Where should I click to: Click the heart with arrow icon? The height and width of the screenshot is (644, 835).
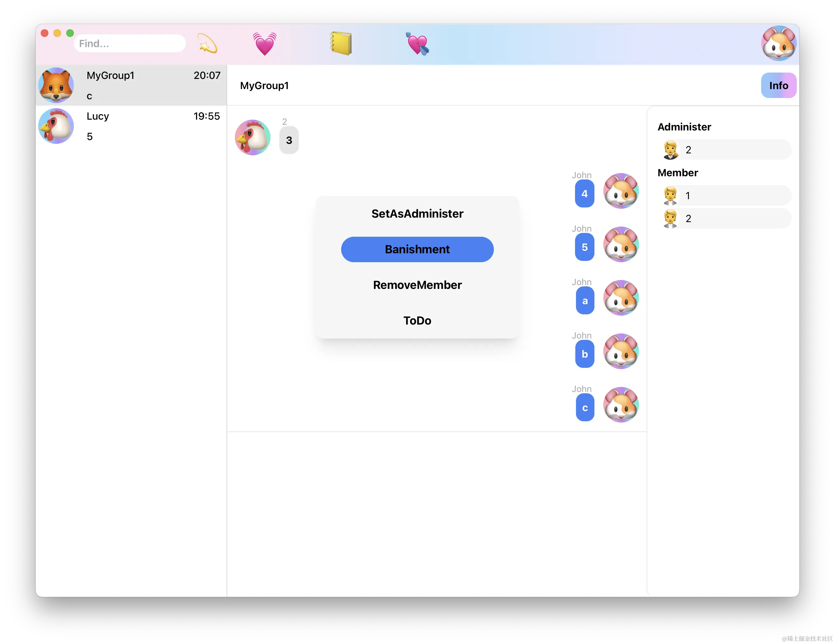point(417,44)
